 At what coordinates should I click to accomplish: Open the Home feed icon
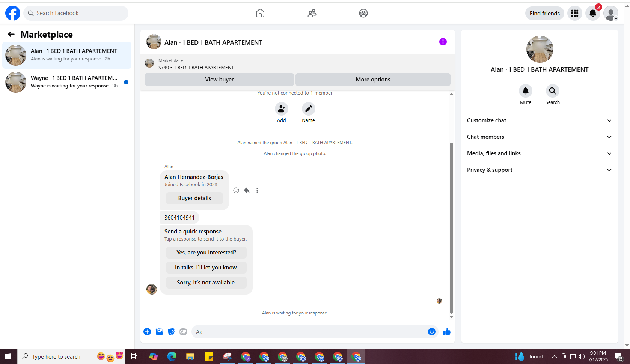[x=260, y=13]
